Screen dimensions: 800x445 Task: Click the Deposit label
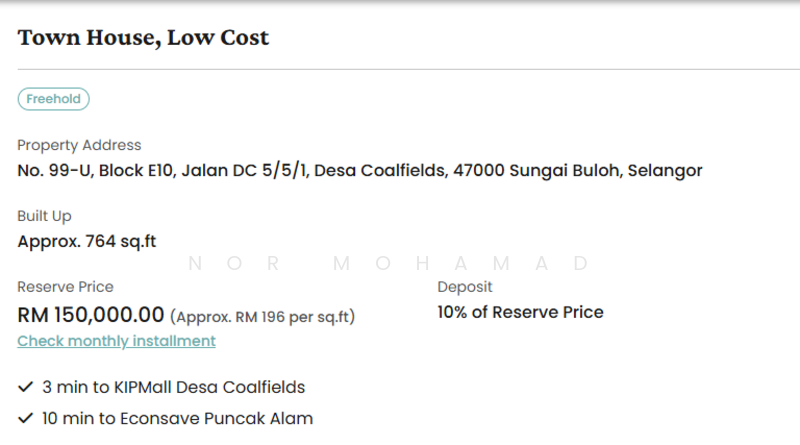point(465,287)
